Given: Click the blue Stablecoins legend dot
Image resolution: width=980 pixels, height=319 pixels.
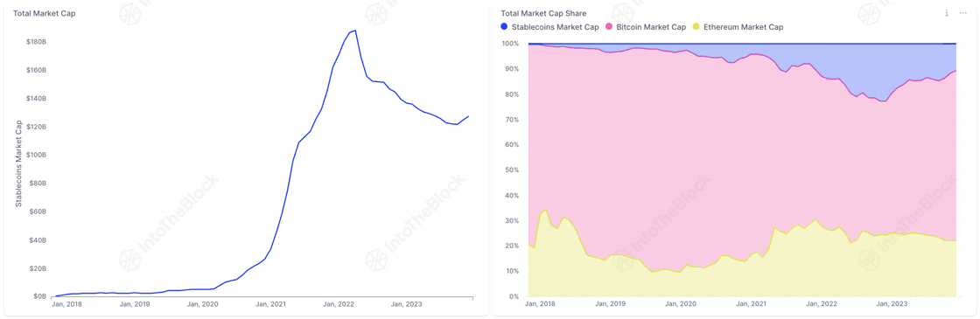Looking at the screenshot, I should pos(504,27).
